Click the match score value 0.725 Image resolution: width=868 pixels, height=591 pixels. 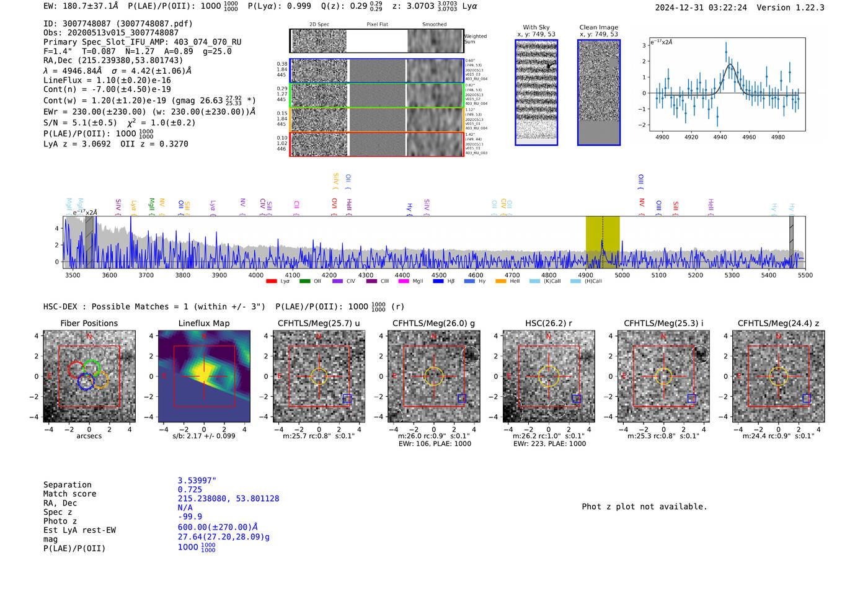coord(190,489)
